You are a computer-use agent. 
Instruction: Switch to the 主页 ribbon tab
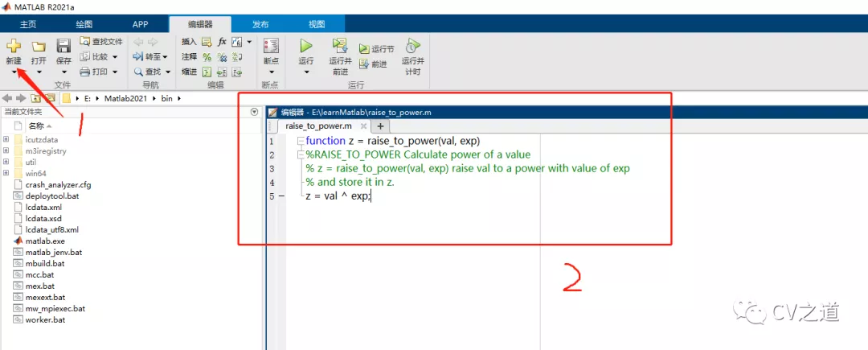[28, 24]
